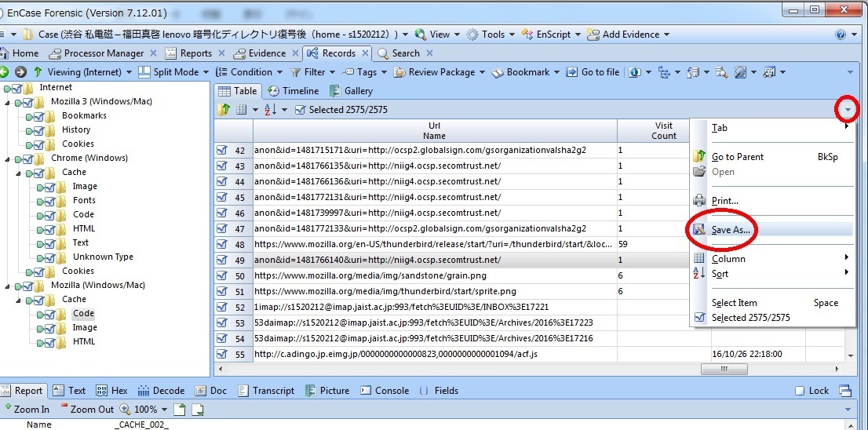Switch to Reports tab
This screenshot has height=430, width=868.
(189, 53)
